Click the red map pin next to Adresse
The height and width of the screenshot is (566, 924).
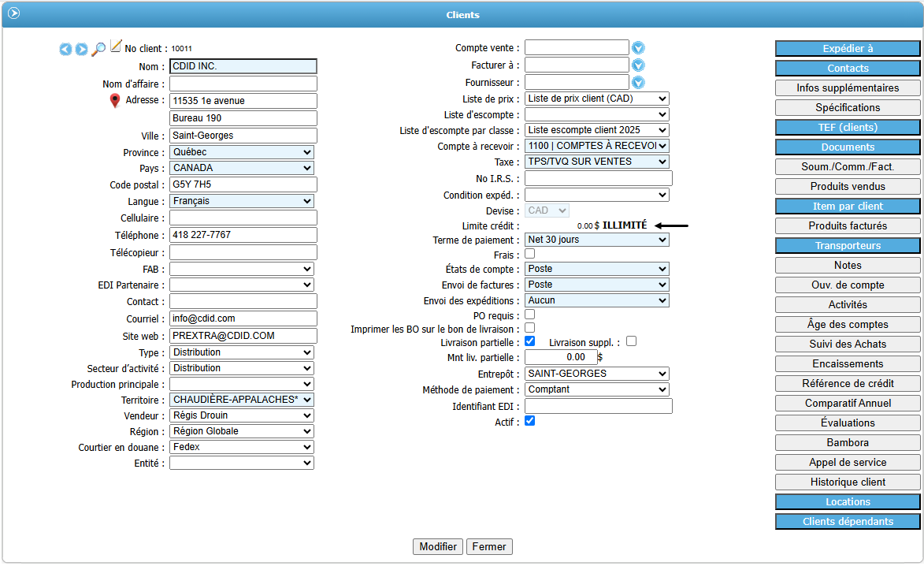coord(115,100)
